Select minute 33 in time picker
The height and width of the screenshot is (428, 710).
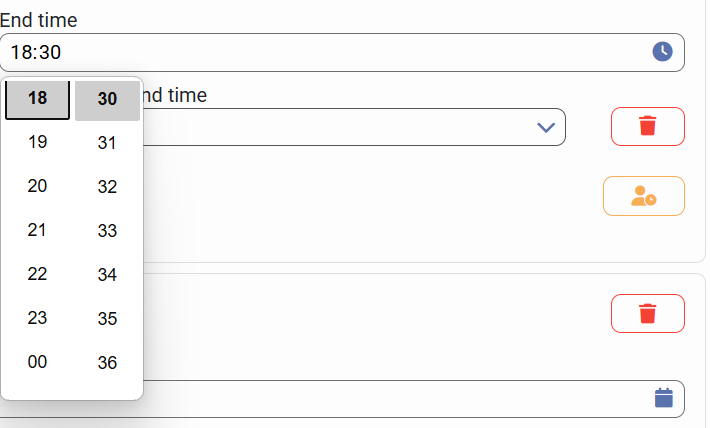pyautogui.click(x=107, y=231)
